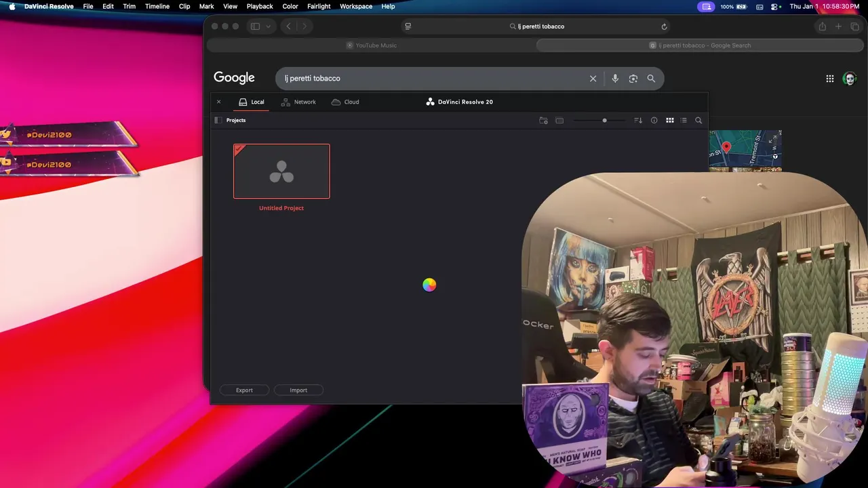Click the project search magnifier icon

(698, 121)
